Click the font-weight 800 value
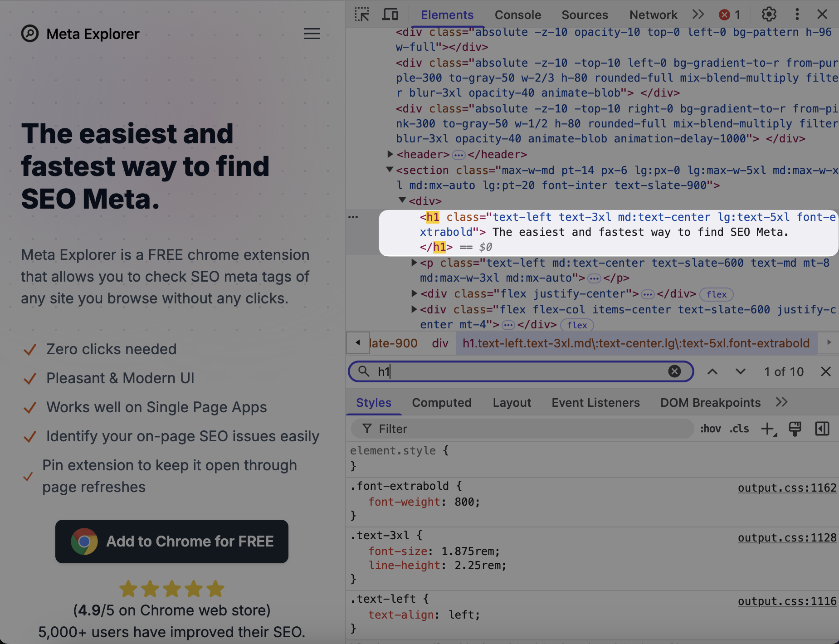 click(x=464, y=502)
